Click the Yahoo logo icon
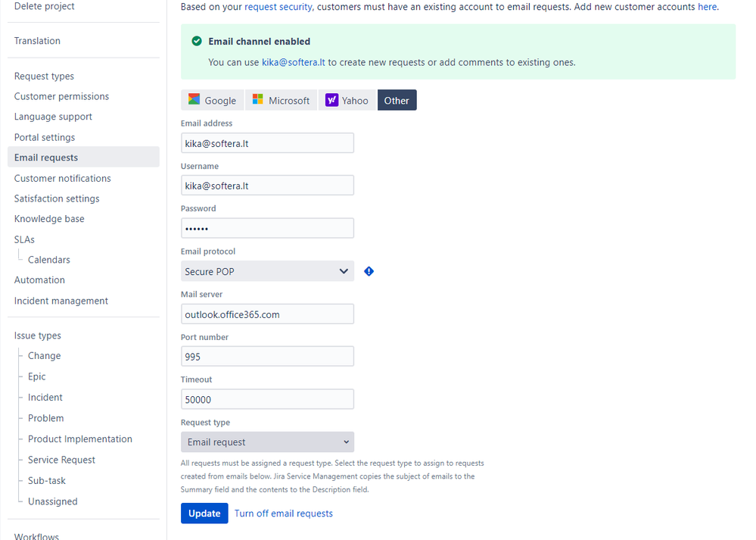The height and width of the screenshot is (540, 756). point(331,100)
